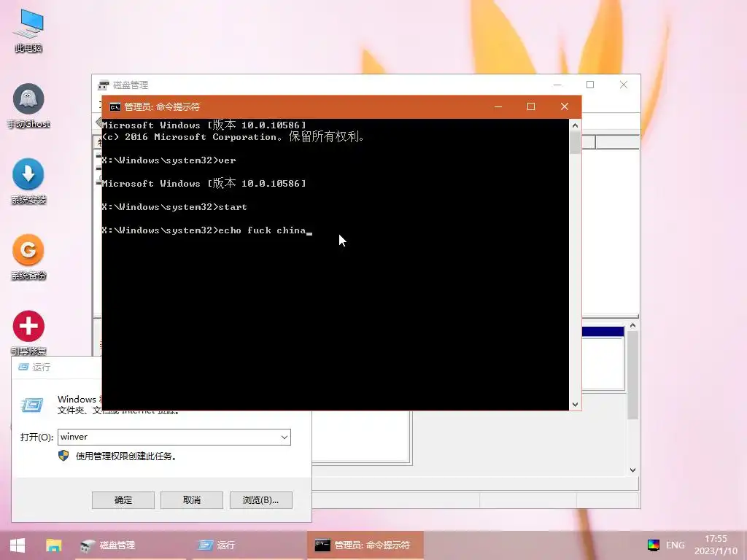The image size is (747, 560).
Task: Open the 引导修复 desktop shortcut
Action: (28, 333)
